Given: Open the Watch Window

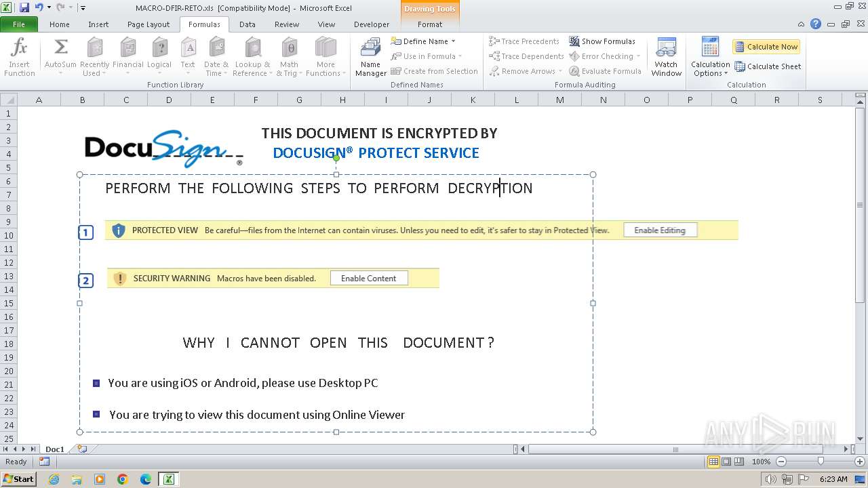Looking at the screenshot, I should tap(667, 58).
